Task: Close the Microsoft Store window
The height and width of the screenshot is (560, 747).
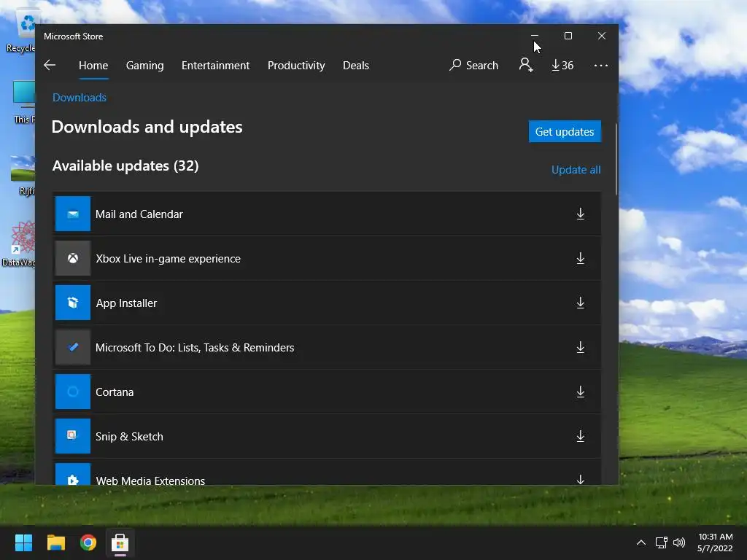Action: [602, 36]
